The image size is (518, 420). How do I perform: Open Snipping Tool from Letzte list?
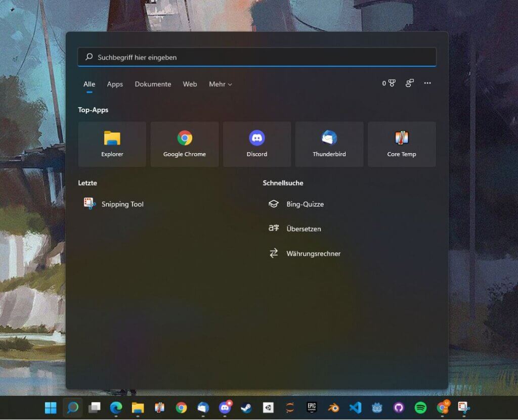click(122, 204)
